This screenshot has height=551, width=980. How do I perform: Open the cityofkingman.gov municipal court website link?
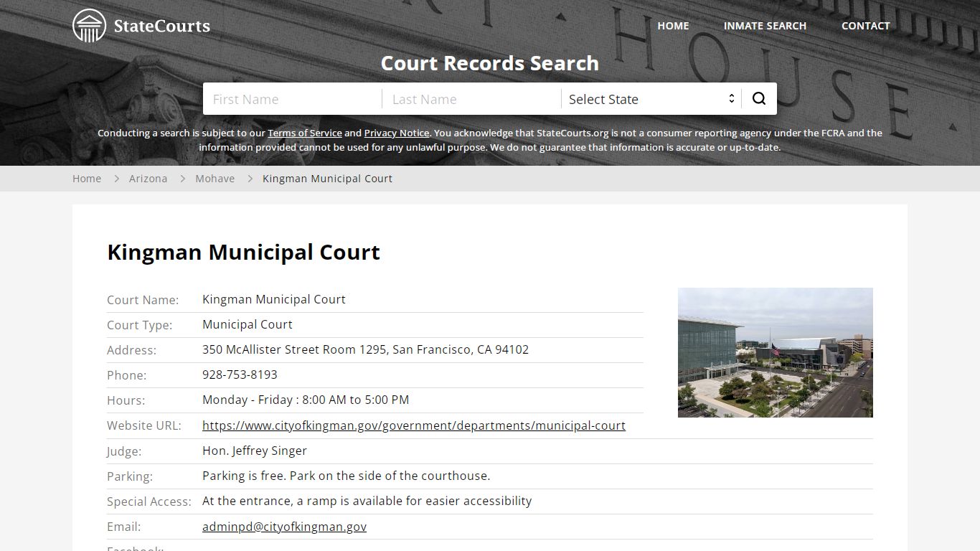coord(414,425)
